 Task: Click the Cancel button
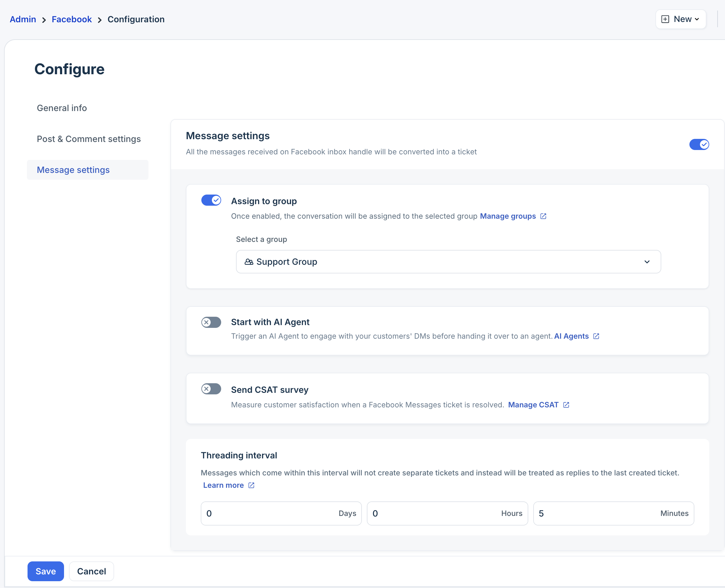coord(92,571)
